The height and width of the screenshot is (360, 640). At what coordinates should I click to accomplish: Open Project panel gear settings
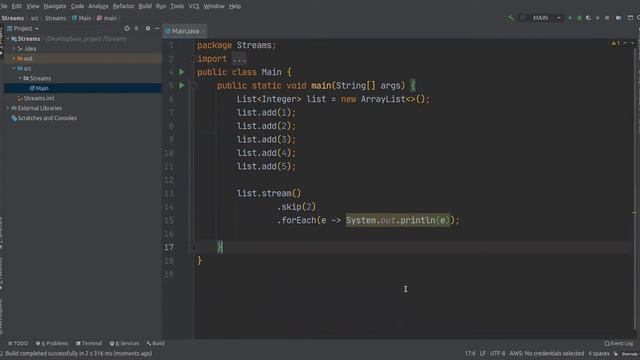click(148, 28)
